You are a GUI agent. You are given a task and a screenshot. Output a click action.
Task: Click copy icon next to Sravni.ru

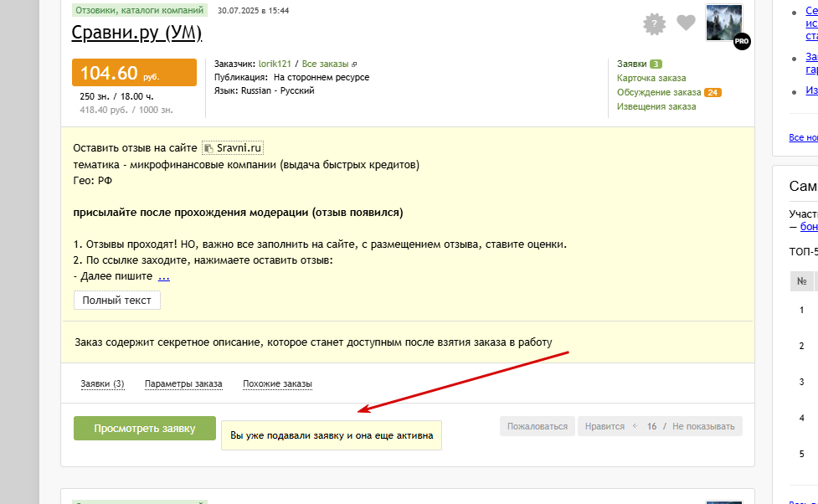click(208, 149)
